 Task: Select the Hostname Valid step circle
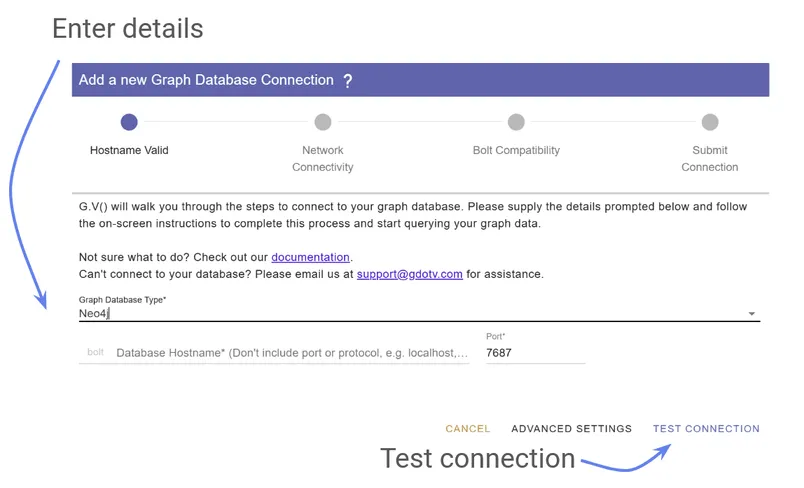pyautogui.click(x=129, y=122)
